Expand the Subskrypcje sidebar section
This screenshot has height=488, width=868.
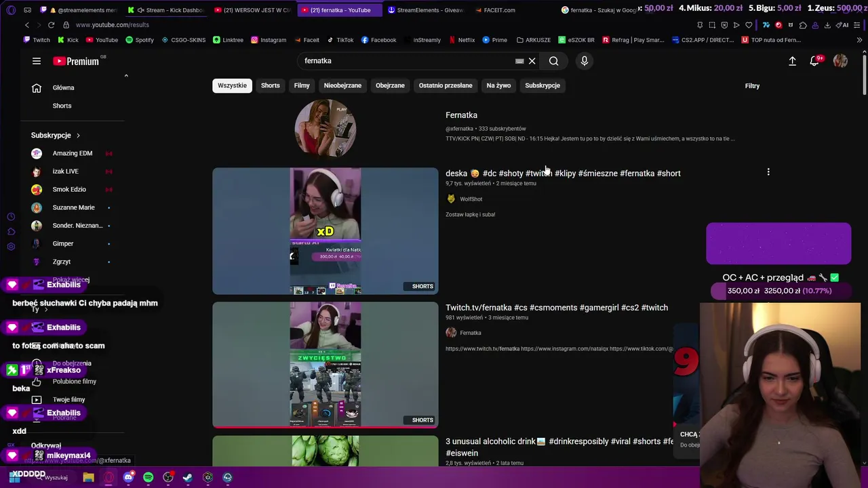56,136
